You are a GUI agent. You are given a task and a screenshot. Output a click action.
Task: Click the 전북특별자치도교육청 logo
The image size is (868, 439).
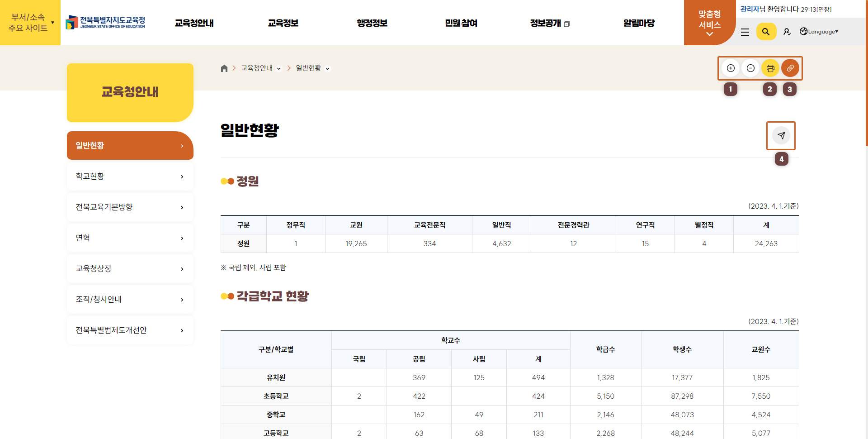(x=106, y=22)
